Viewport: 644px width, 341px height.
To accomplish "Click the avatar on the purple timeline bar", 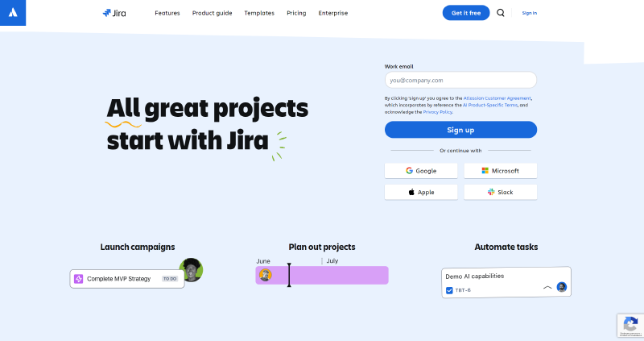I will click(266, 275).
